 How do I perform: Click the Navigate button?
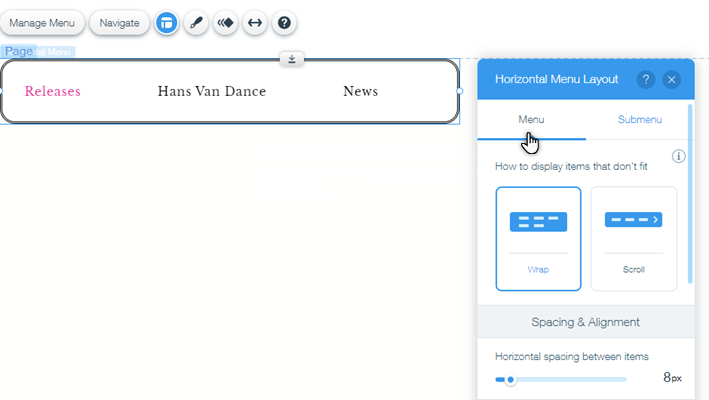[x=119, y=23]
